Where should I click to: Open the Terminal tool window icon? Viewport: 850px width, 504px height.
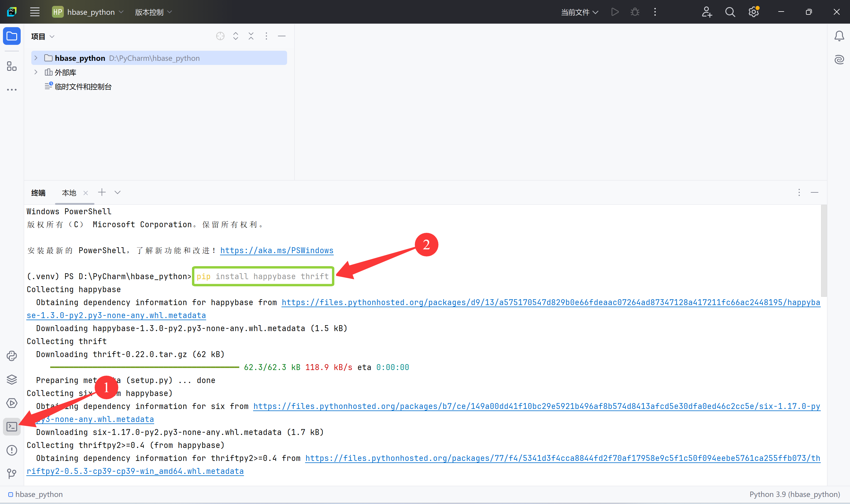[x=12, y=427]
